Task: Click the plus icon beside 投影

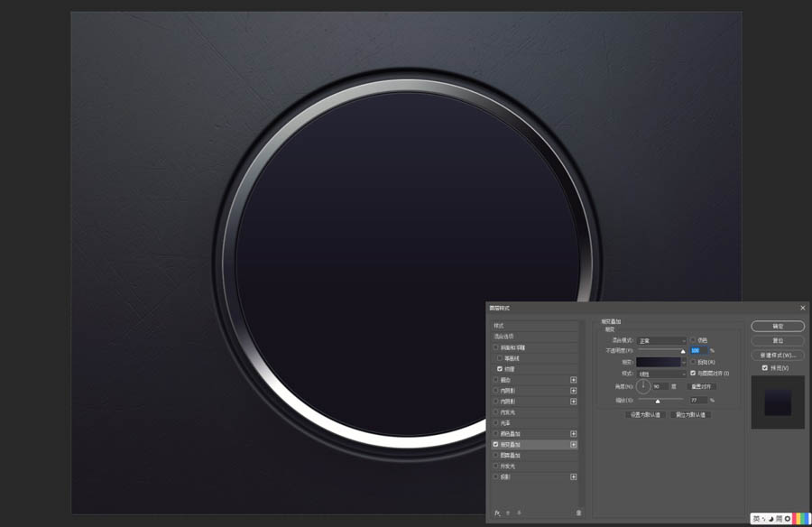Action: pyautogui.click(x=573, y=476)
